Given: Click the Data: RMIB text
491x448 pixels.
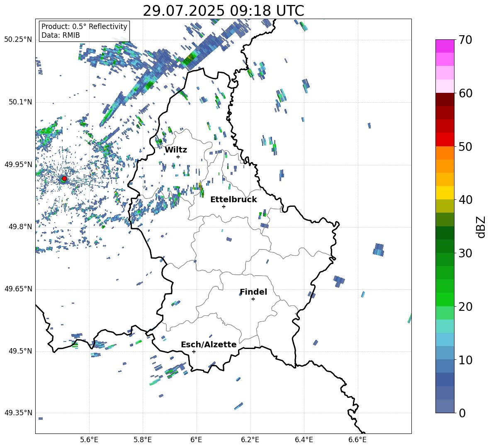Looking at the screenshot, I should click(61, 35).
